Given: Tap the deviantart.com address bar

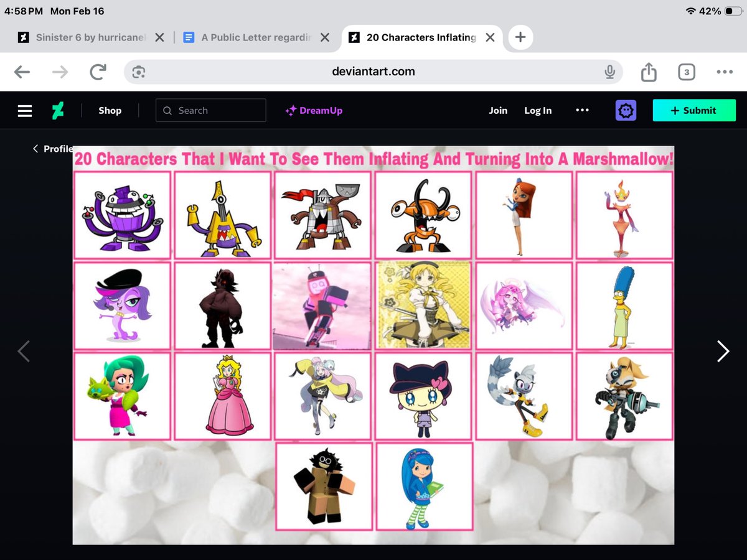Looking at the screenshot, I should coord(374,72).
